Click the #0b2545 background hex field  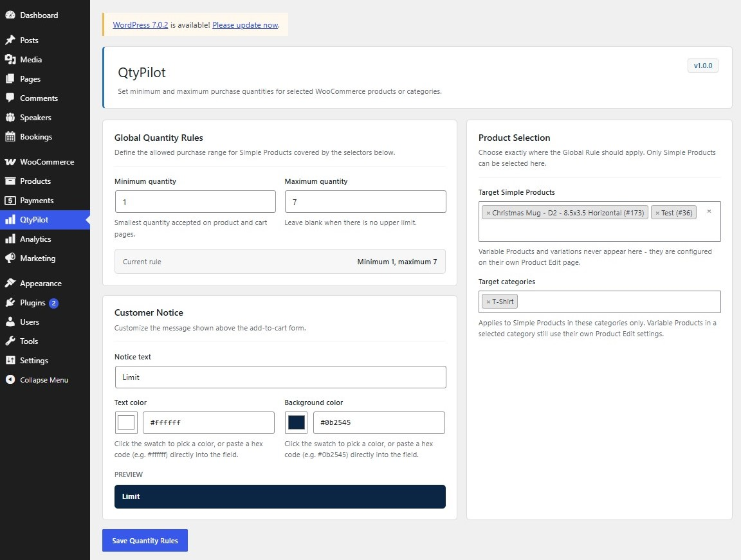[x=379, y=422]
